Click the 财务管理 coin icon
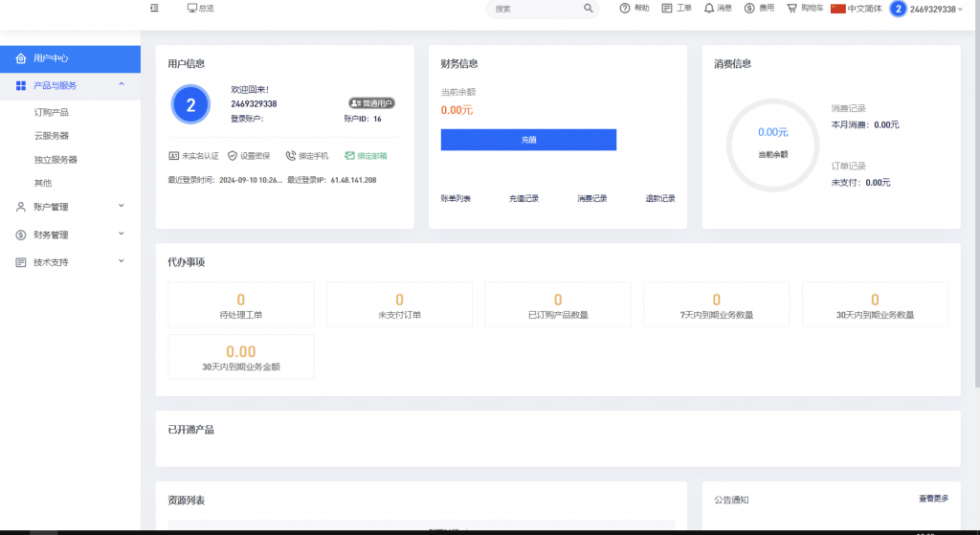This screenshot has height=535, width=980. pos(21,235)
